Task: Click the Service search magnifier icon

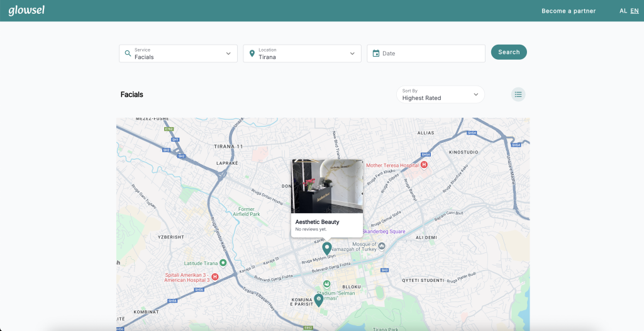Action: point(128,53)
